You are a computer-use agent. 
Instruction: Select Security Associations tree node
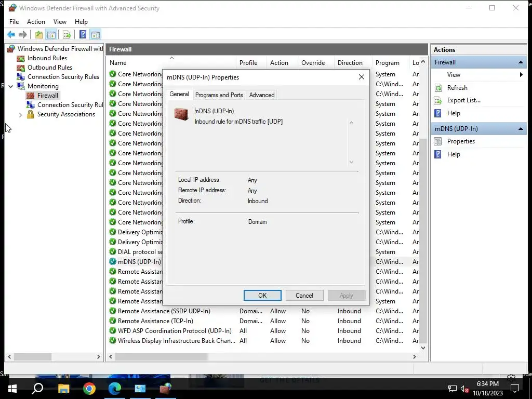click(x=66, y=114)
